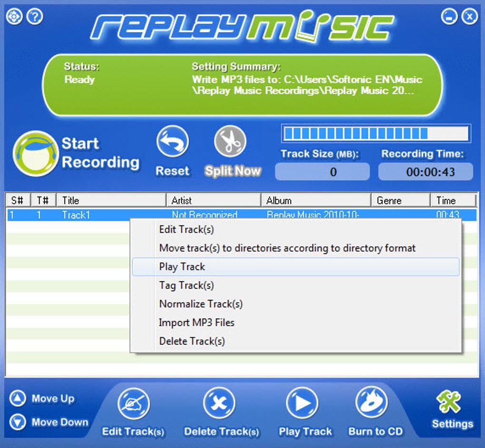The width and height of the screenshot is (485, 448).
Task: Click the recording level progress bar
Action: pos(376,133)
